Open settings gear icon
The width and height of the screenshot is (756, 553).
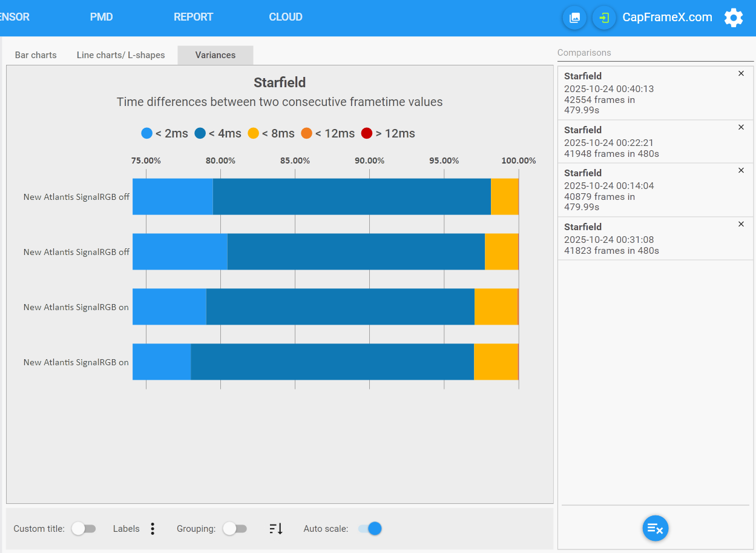[734, 18]
